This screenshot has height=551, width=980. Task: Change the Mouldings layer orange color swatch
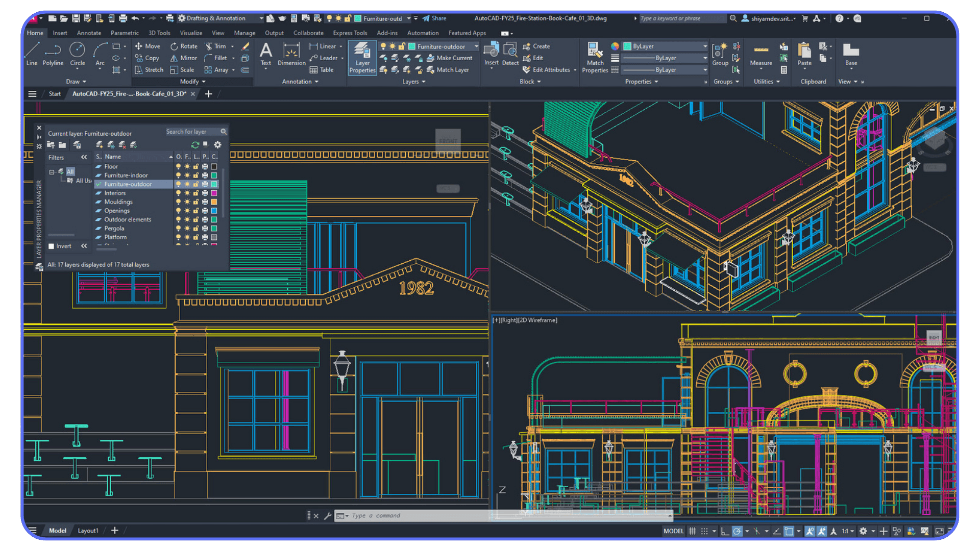(x=213, y=202)
